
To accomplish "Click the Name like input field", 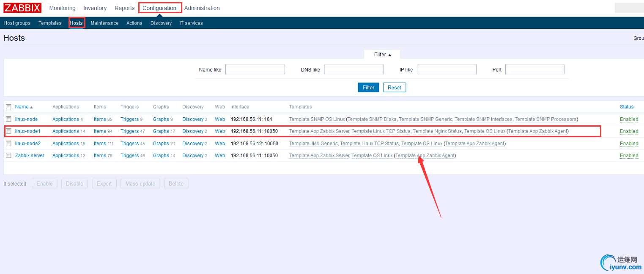I will (x=255, y=69).
